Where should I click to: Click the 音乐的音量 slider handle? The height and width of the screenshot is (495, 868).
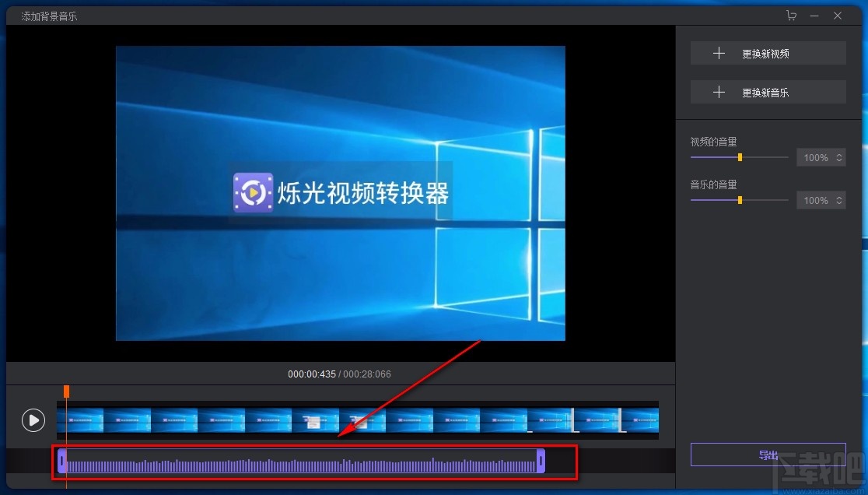point(740,200)
